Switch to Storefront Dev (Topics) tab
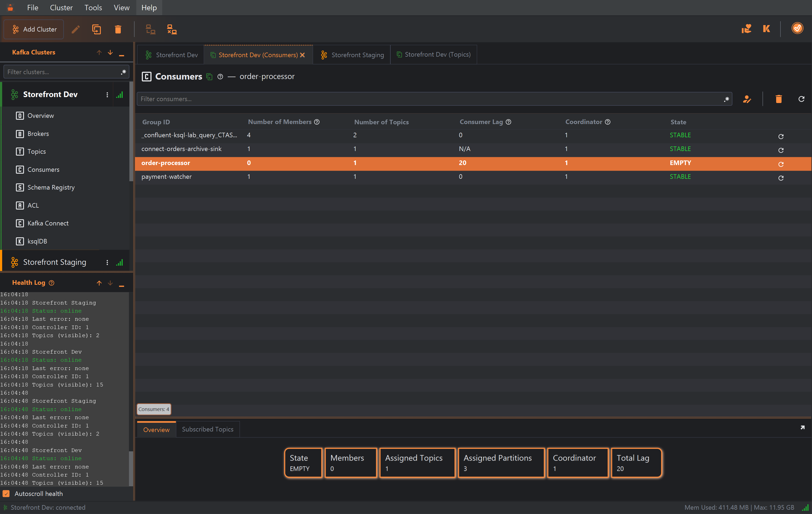 [x=434, y=55]
